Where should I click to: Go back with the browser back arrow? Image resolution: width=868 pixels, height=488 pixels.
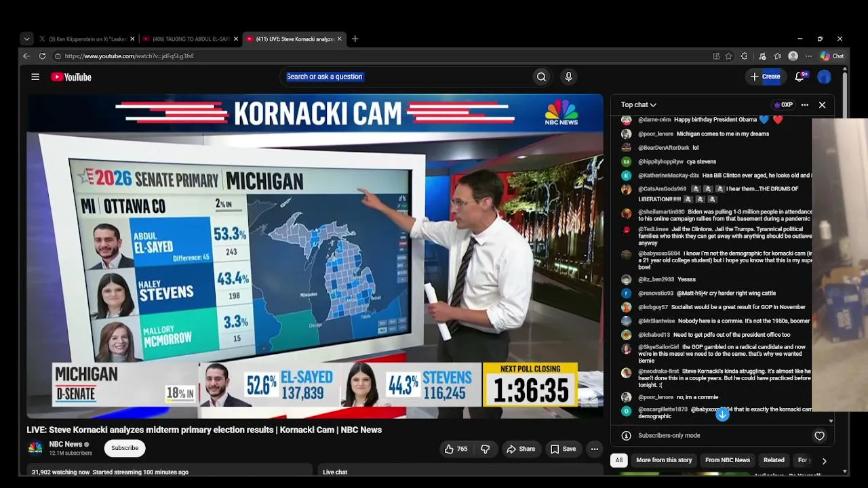pyautogui.click(x=26, y=56)
